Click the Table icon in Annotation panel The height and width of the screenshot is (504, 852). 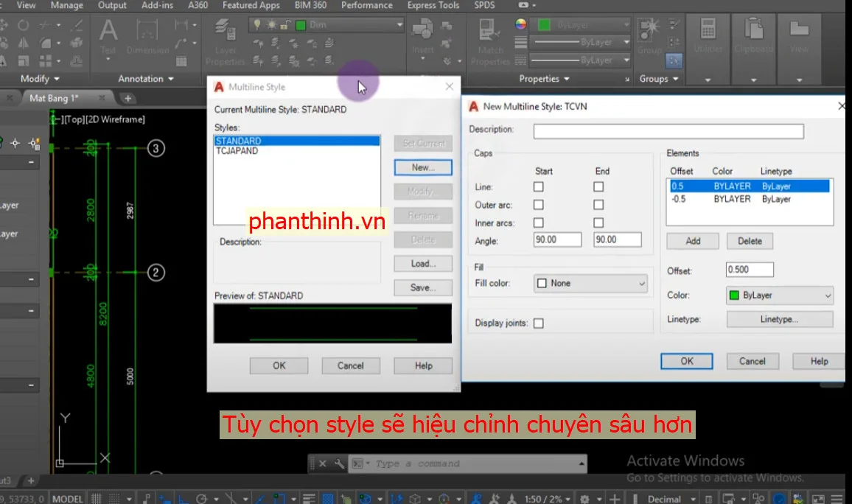coord(181,61)
